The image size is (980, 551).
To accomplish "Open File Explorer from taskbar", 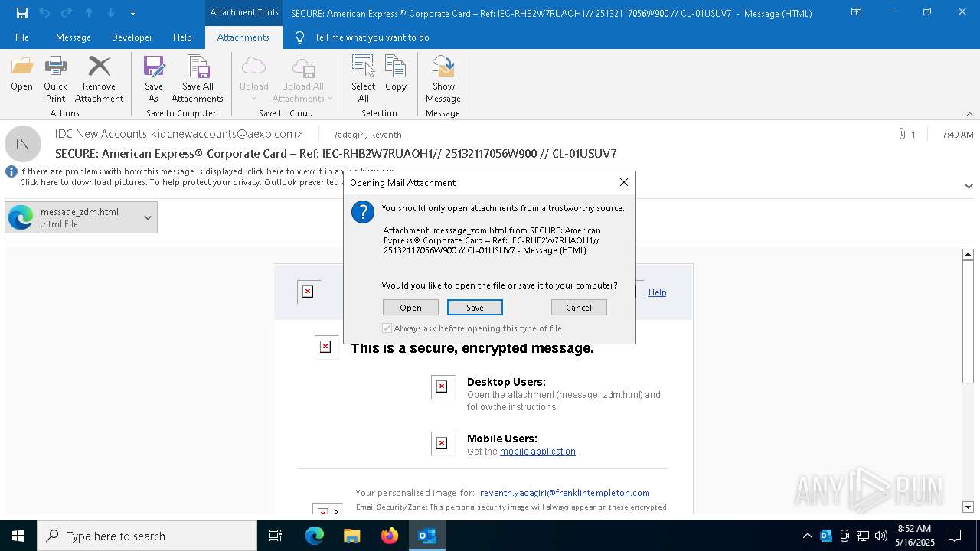I will click(x=352, y=536).
